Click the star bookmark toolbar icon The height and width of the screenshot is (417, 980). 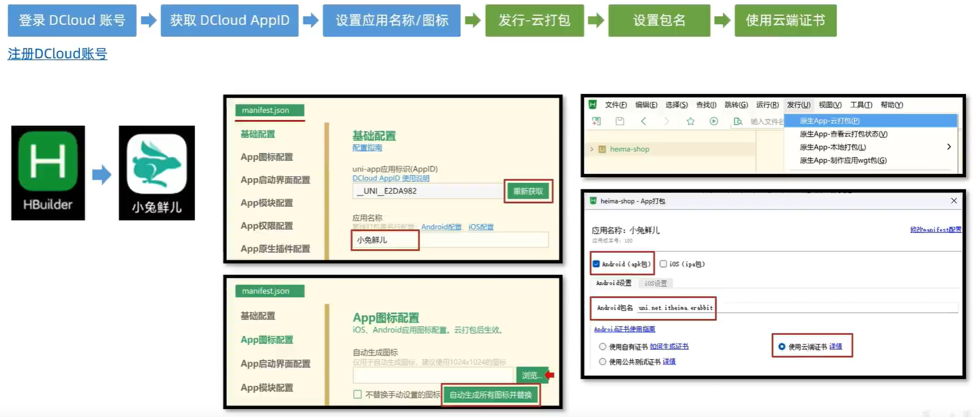(691, 121)
